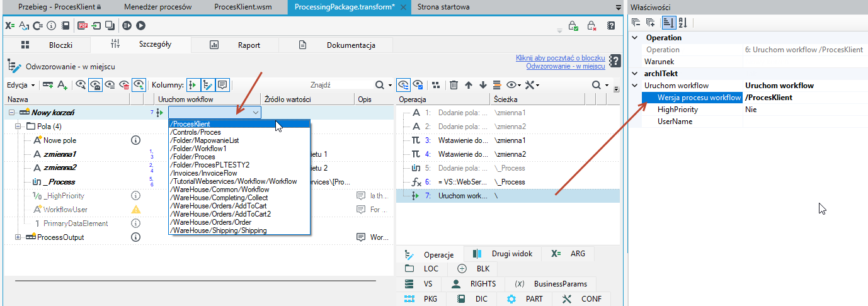Open the Edycja dropdown menu

21,84
